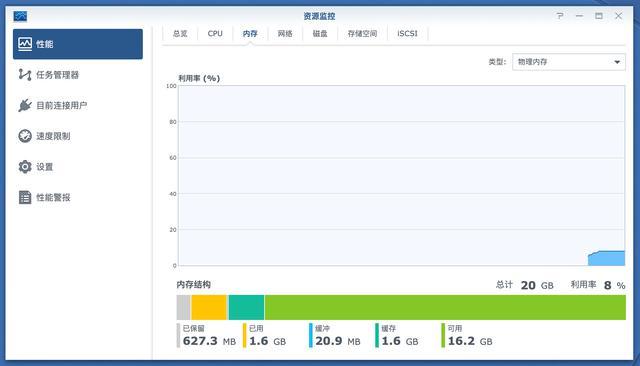The width and height of the screenshot is (640, 366).
Task: Open help via the question mark icon
Action: coord(560,16)
